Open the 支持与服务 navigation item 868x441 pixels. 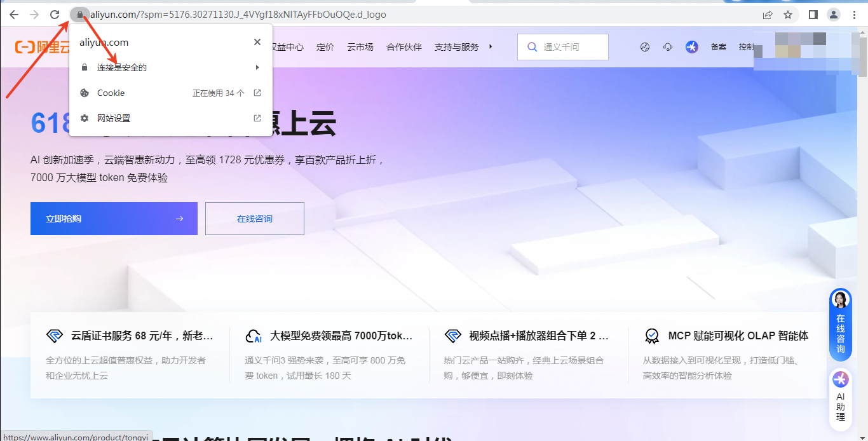tap(456, 47)
